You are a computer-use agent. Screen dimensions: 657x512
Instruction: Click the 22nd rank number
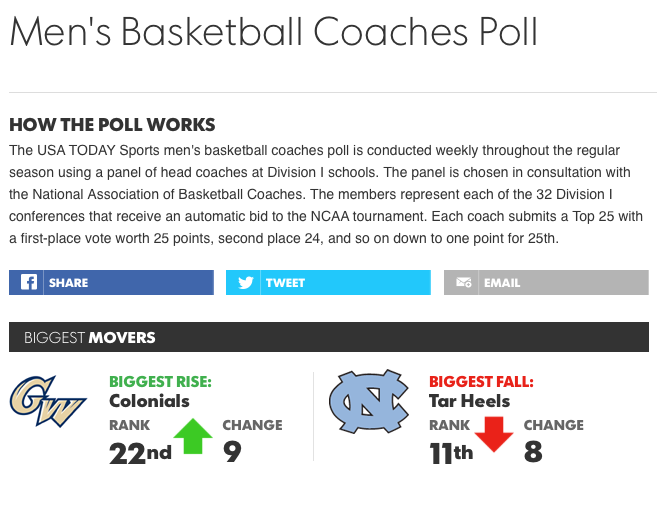coord(139,452)
